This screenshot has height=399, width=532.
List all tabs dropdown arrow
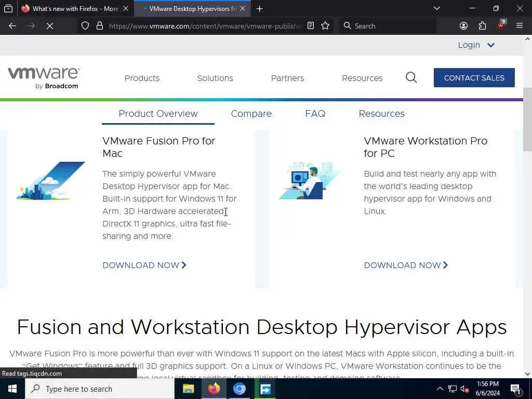[436, 8]
